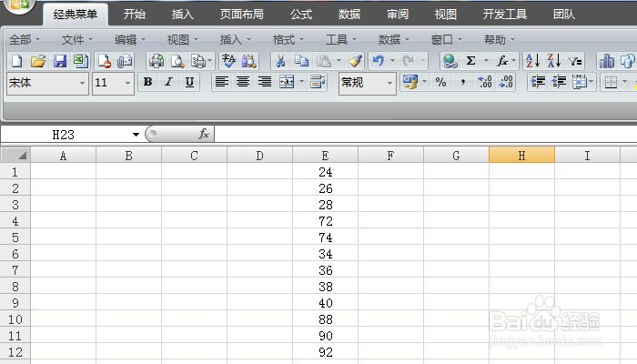Cut the selection with the scissors icon
The width and height of the screenshot is (637, 364).
(x=280, y=61)
